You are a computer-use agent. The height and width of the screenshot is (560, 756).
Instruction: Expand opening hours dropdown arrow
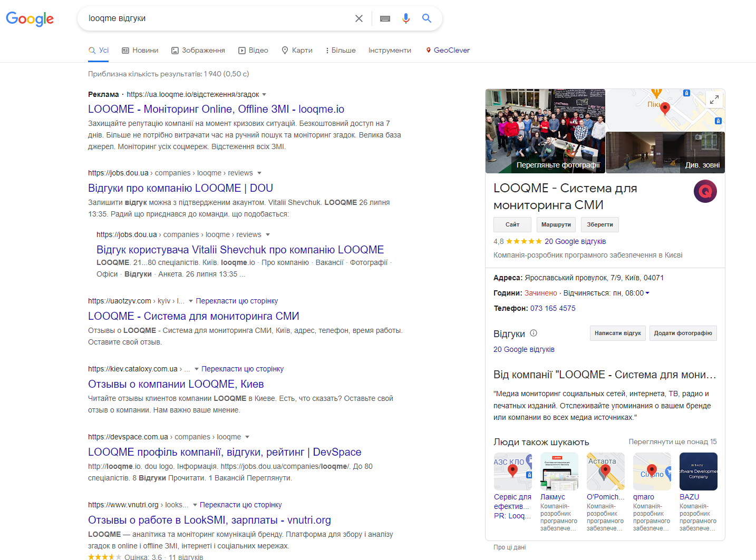pyautogui.click(x=647, y=293)
